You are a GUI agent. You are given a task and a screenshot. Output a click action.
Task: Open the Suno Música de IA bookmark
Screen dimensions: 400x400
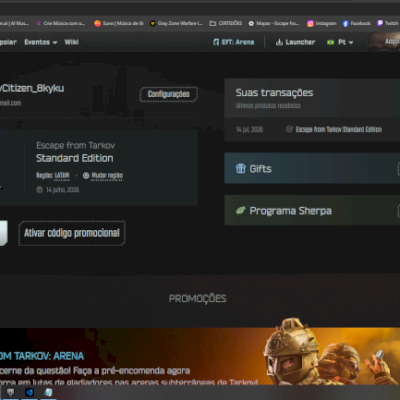(119, 23)
